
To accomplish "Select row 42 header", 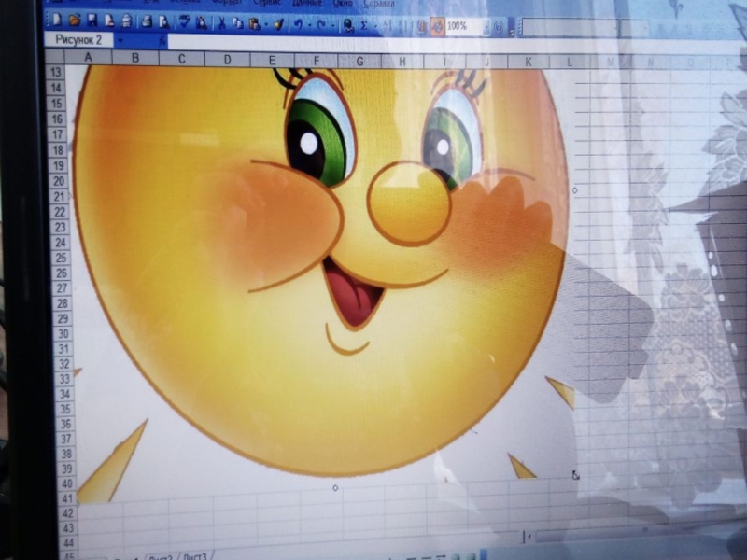I will pos(68,513).
